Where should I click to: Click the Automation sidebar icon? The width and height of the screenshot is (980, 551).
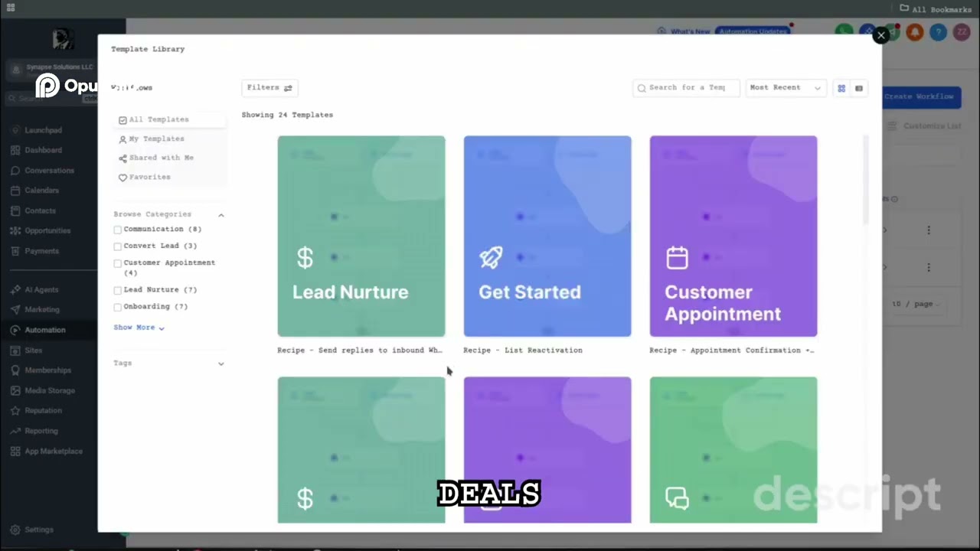tap(15, 330)
